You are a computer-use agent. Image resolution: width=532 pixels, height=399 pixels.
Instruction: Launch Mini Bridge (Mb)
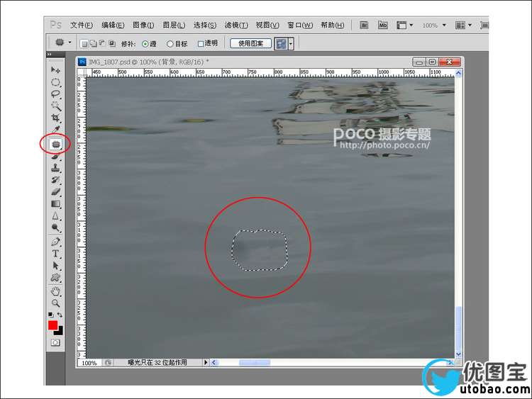pyautogui.click(x=383, y=25)
